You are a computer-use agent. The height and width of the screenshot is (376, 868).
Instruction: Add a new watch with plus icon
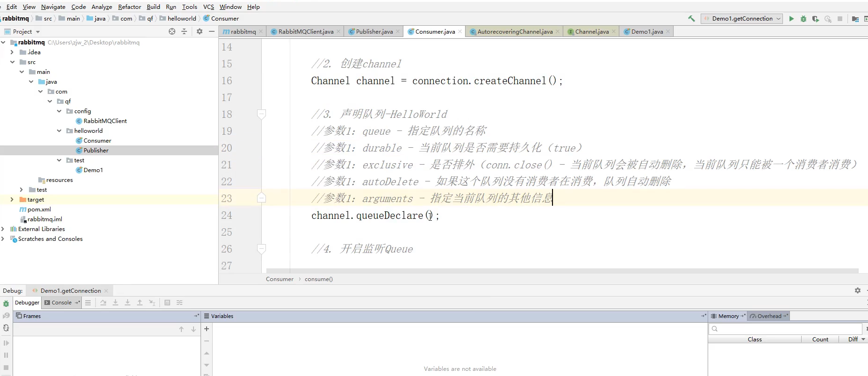point(207,329)
